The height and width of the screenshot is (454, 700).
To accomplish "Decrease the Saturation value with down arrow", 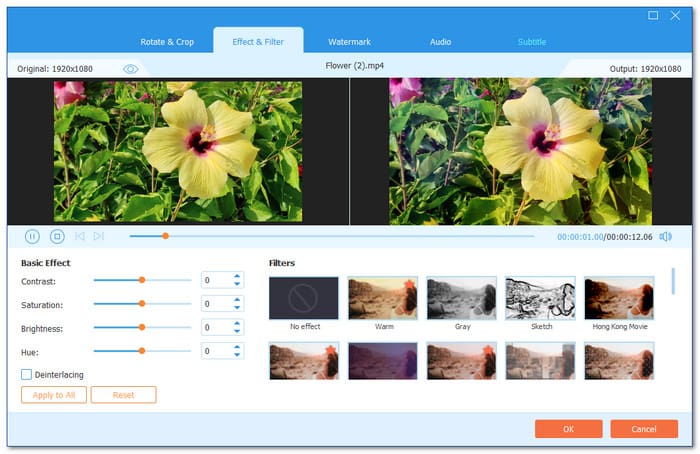I will 237,308.
